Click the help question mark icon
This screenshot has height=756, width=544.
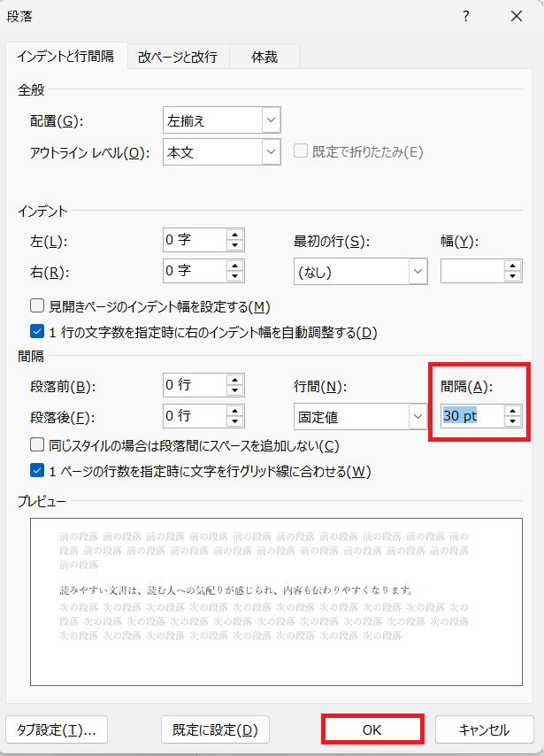[x=466, y=16]
